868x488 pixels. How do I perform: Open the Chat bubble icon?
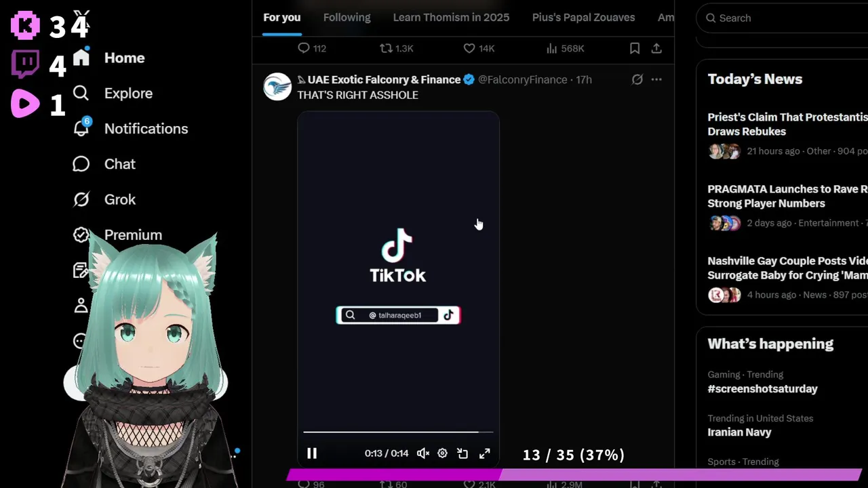point(81,164)
